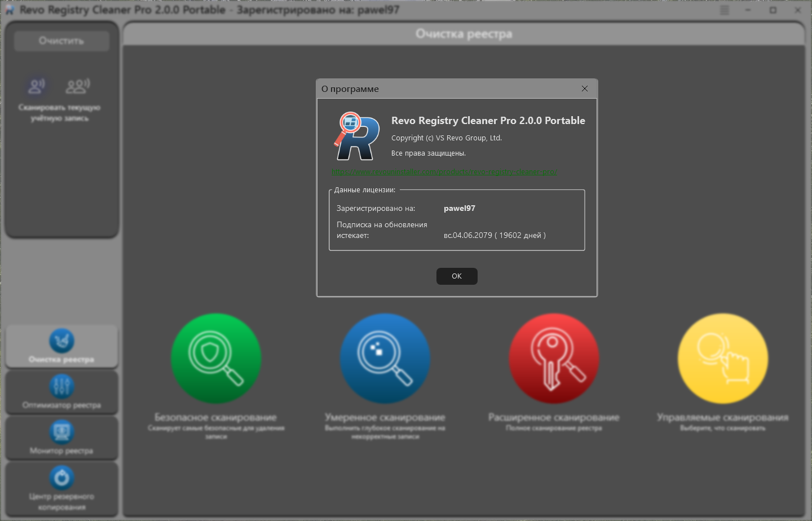The image size is (812, 521).
Task: Open the Центр резервного копирования tab
Action: tap(61, 488)
